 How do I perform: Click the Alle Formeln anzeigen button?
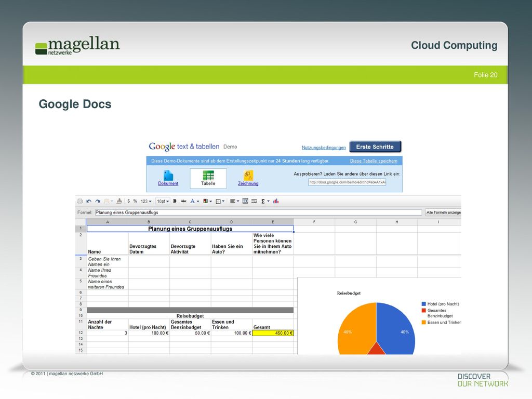click(x=443, y=212)
